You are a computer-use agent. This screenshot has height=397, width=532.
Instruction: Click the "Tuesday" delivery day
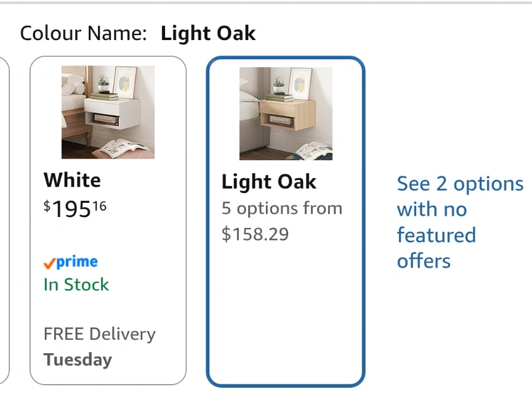(x=78, y=359)
